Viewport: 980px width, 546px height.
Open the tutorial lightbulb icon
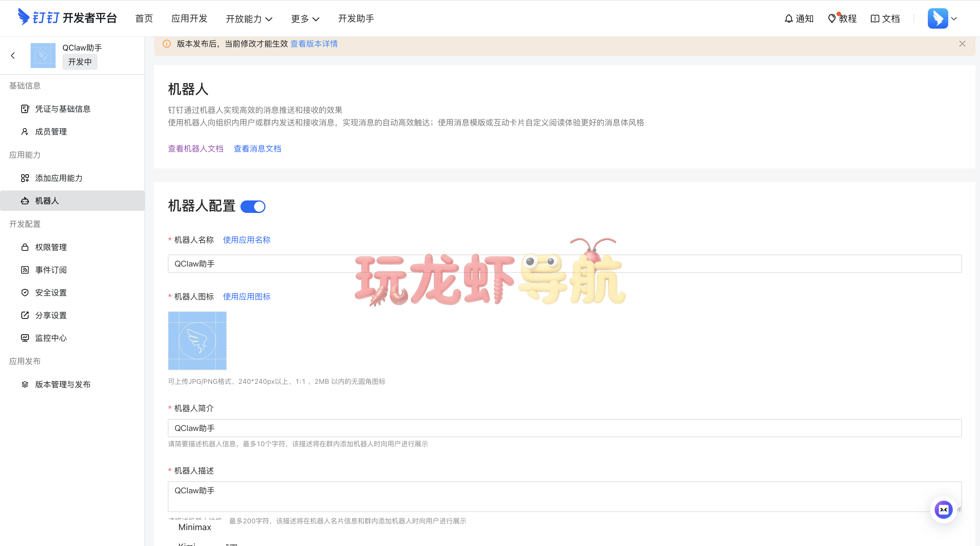click(832, 18)
